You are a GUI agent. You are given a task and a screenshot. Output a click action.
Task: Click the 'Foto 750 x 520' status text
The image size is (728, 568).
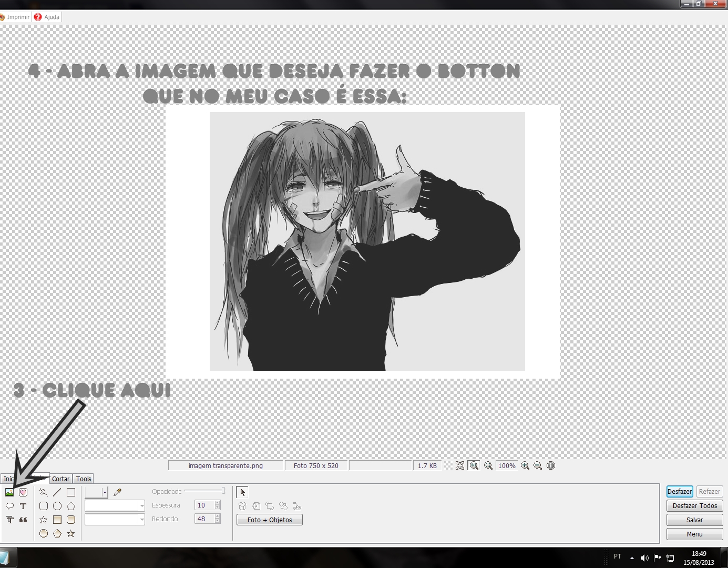pos(316,465)
